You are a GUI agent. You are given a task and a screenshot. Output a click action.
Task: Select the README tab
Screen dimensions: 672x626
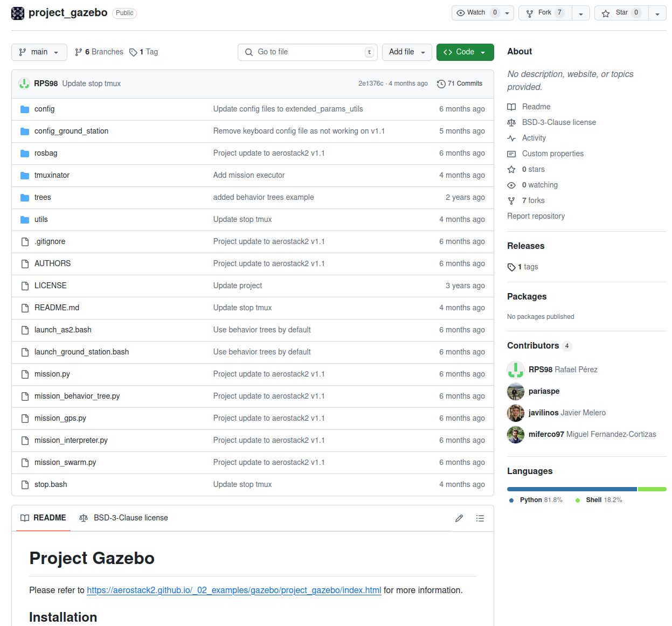(44, 518)
